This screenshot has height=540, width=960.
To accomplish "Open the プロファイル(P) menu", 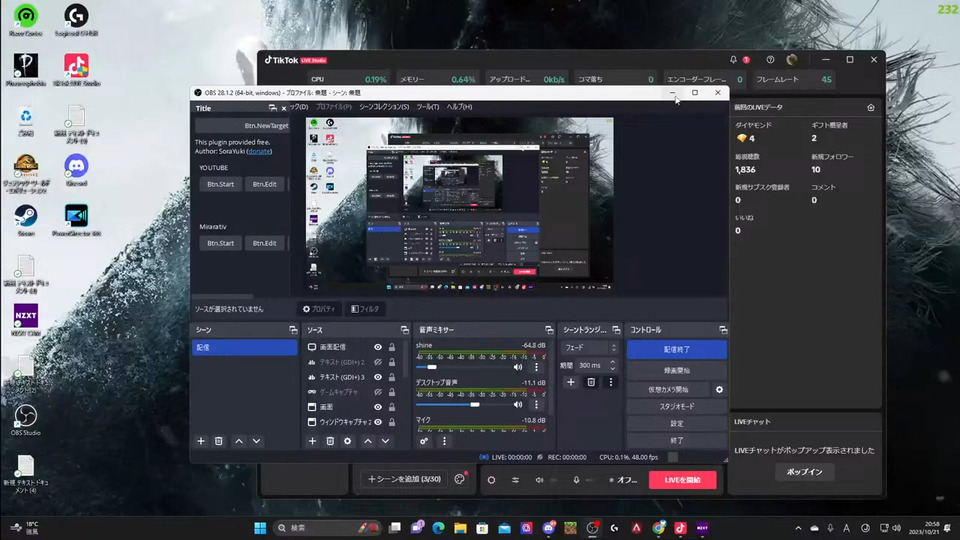I will pyautogui.click(x=334, y=107).
